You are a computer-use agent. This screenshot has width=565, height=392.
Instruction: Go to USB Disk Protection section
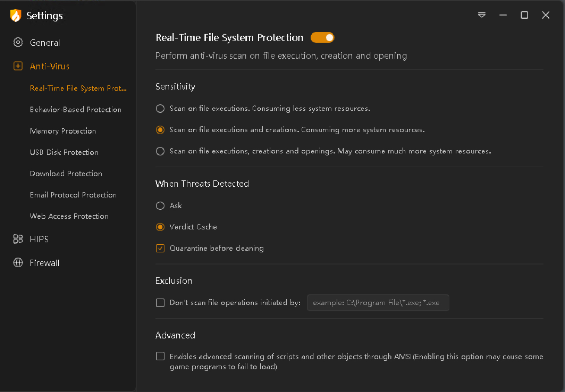click(x=64, y=152)
